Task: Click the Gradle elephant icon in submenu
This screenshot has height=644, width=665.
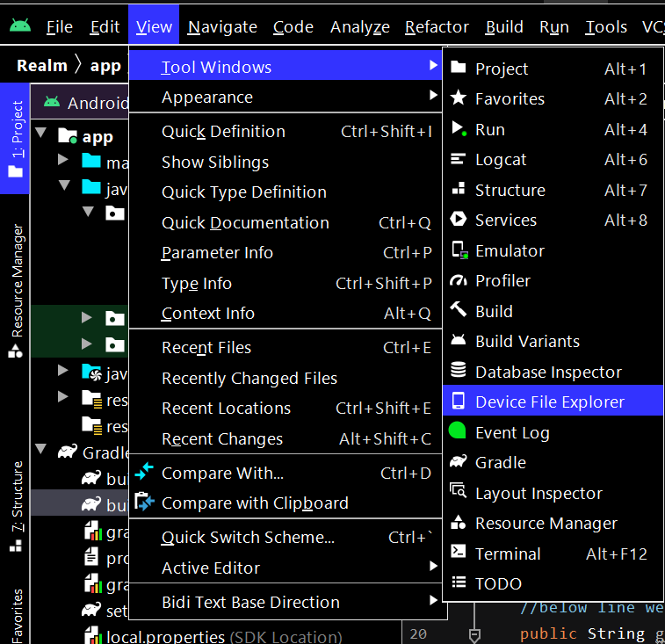Action: [458, 462]
